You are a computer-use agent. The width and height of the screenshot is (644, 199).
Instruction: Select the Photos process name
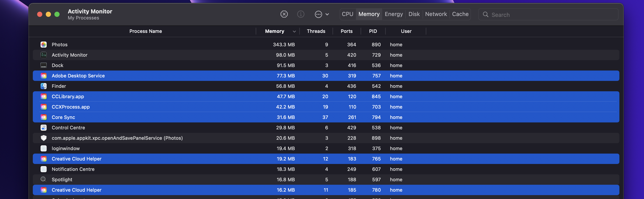point(60,45)
